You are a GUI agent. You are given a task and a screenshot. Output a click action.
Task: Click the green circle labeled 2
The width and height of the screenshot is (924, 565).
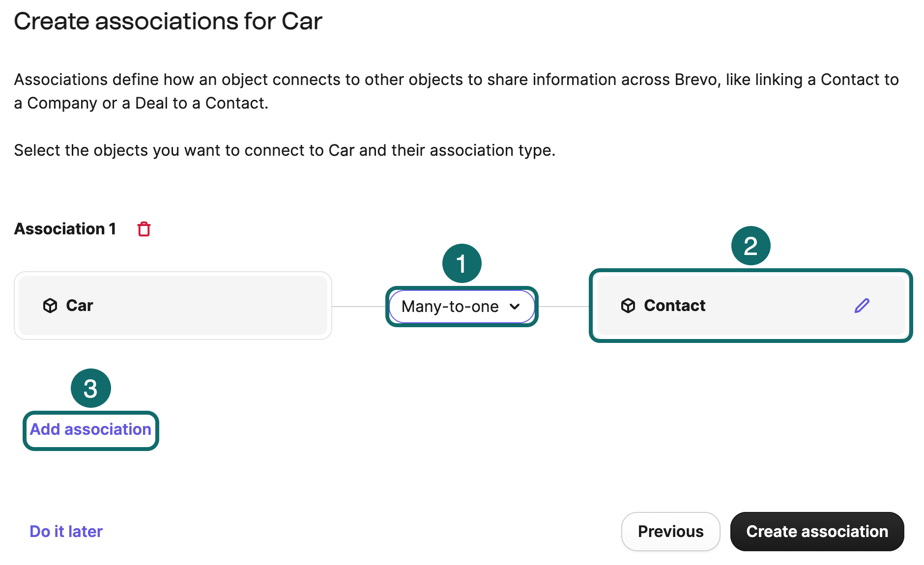tap(751, 246)
